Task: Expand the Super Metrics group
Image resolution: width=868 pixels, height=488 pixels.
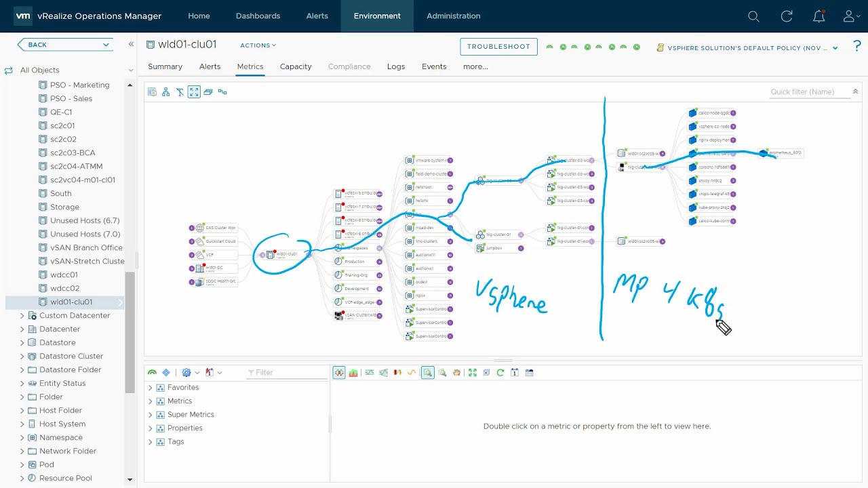Action: pos(151,415)
